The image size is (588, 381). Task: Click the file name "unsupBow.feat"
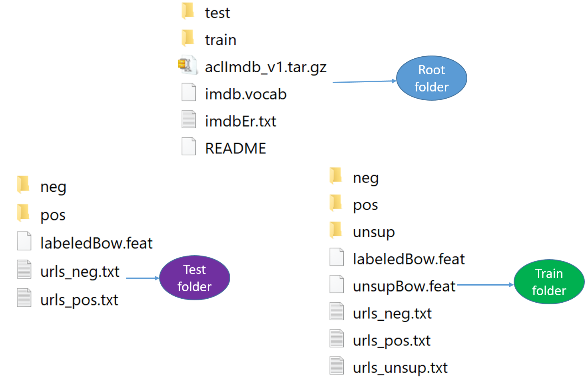404,287
